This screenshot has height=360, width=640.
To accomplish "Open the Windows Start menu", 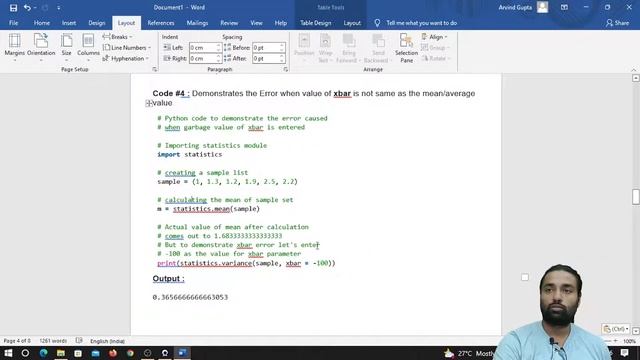I will [8, 353].
